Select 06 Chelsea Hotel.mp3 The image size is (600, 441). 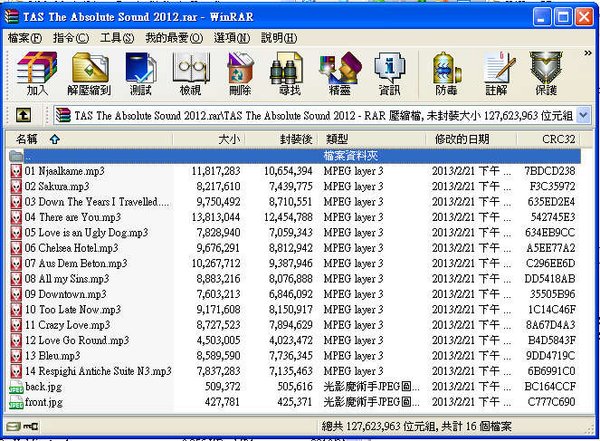pyautogui.click(x=72, y=248)
